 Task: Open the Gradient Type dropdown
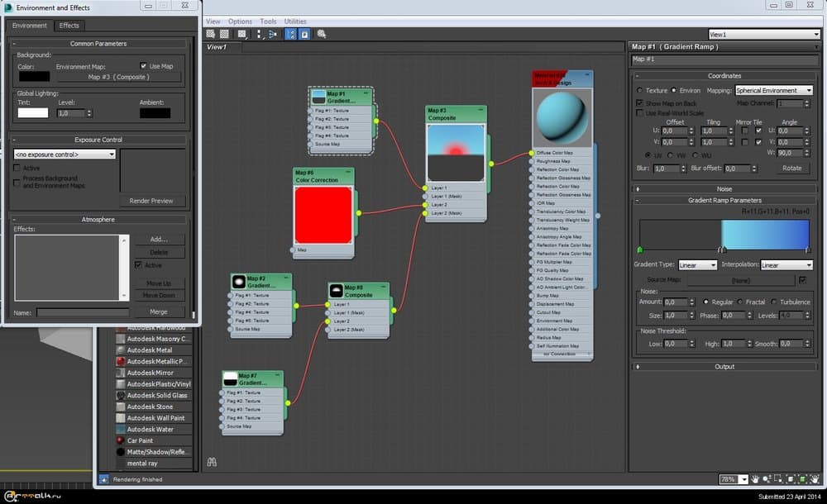point(697,265)
